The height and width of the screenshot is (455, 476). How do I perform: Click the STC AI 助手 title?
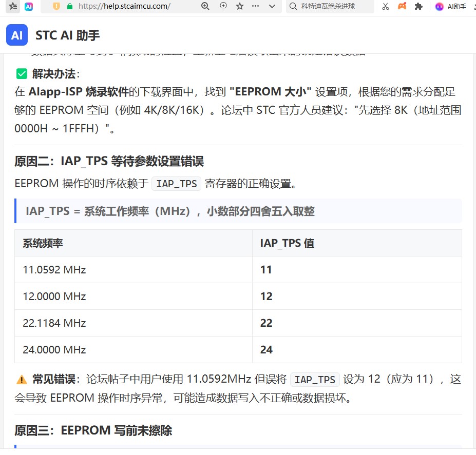pos(67,35)
